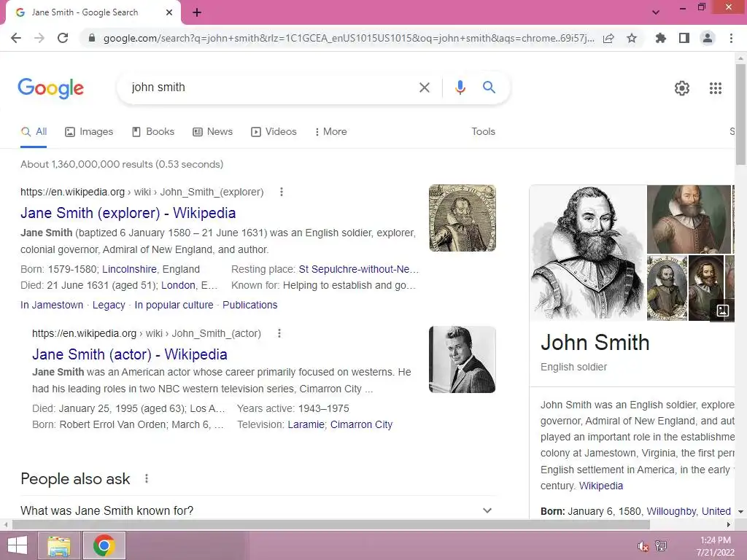The image size is (747, 560).
Task: Switch to Images results tab
Action: tap(89, 132)
